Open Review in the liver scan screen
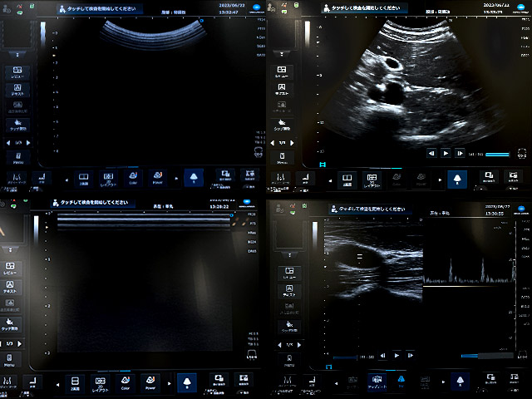The image size is (532, 399). click(282, 71)
